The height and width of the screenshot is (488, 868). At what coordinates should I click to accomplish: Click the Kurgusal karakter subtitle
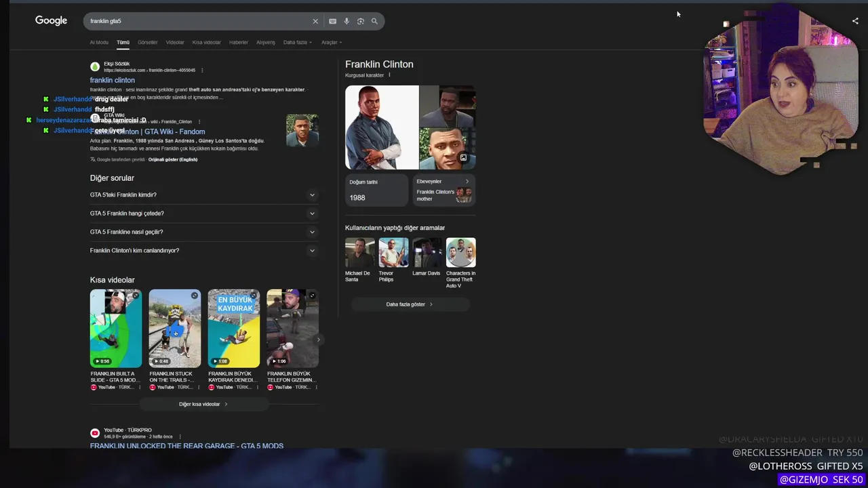pyautogui.click(x=364, y=75)
